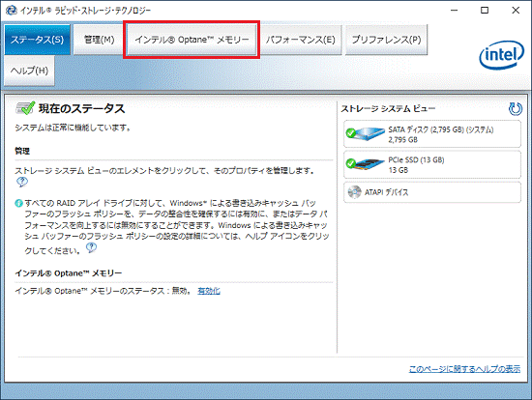Click the app icon in title bar
The height and width of the screenshot is (400, 532).
point(12,11)
